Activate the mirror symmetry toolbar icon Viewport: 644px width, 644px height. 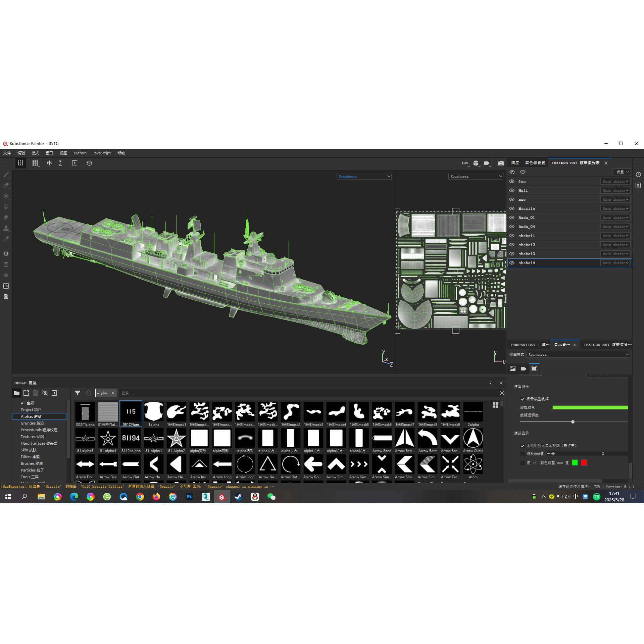[50, 163]
